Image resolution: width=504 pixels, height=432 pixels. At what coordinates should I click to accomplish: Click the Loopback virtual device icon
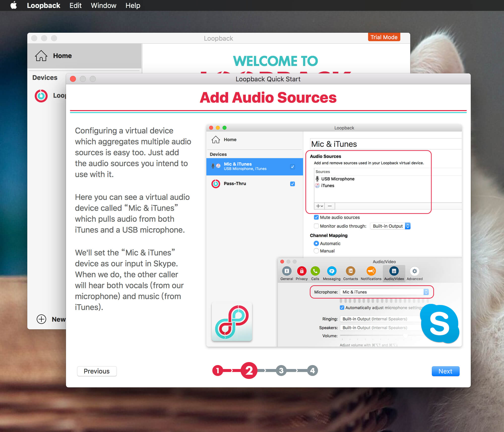point(42,95)
